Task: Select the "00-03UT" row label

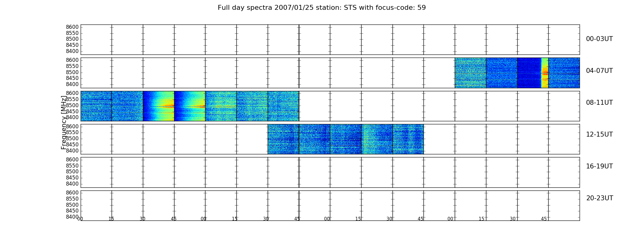Action: point(599,39)
